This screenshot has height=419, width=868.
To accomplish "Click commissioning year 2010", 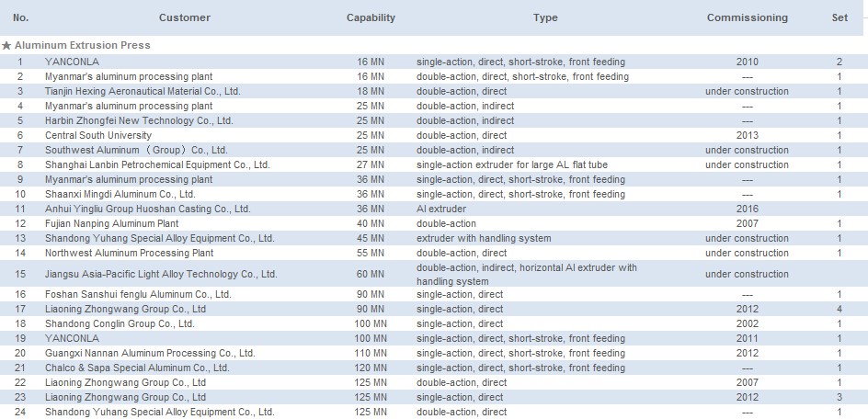I will coord(747,62).
